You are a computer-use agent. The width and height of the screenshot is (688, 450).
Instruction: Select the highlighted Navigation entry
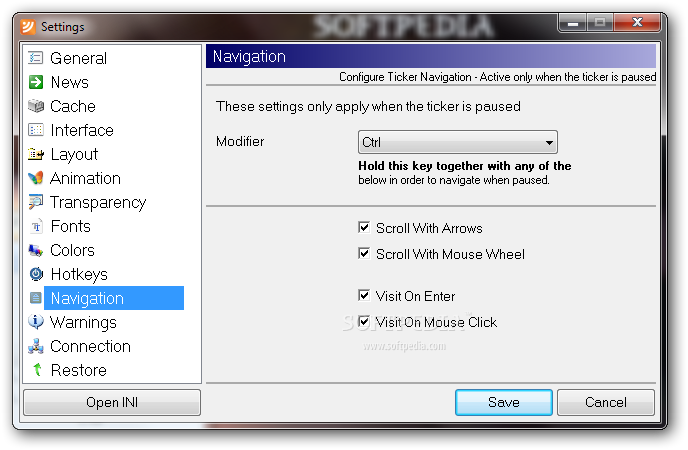[114, 298]
